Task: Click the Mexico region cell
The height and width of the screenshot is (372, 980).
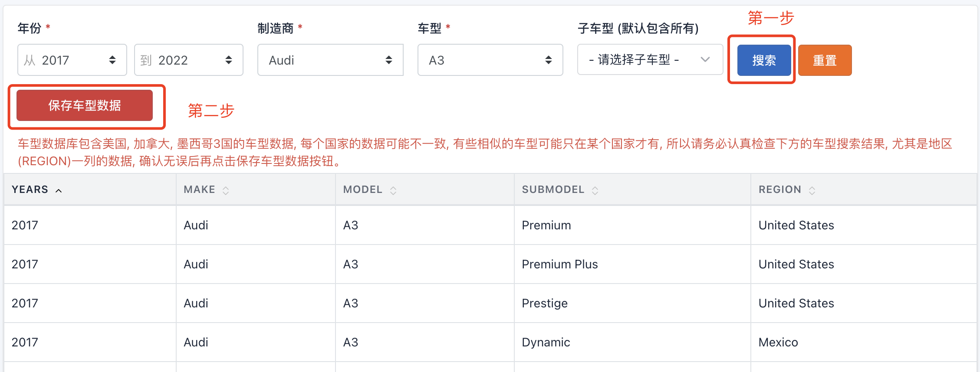Action: pos(778,342)
